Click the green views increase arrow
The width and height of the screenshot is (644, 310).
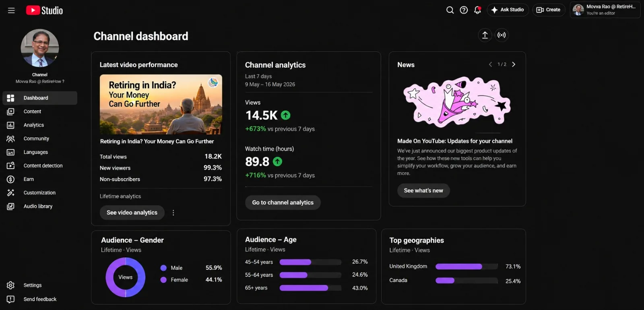click(285, 116)
